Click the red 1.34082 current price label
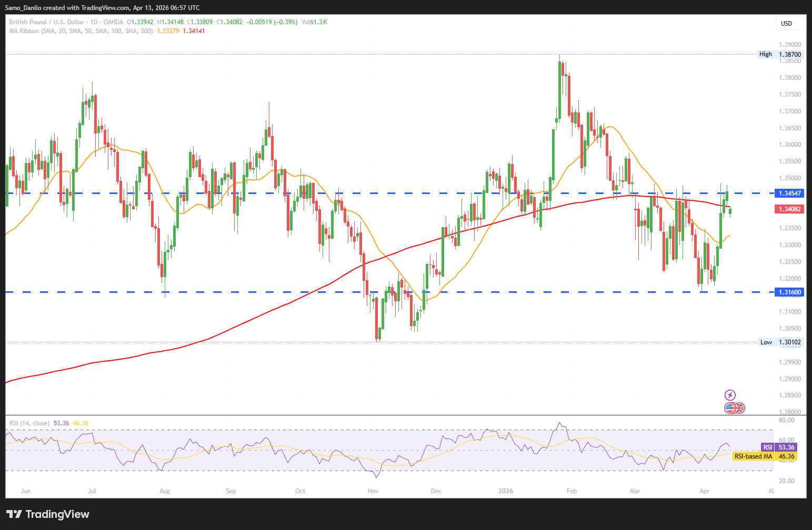The image size is (812, 530). click(789, 209)
